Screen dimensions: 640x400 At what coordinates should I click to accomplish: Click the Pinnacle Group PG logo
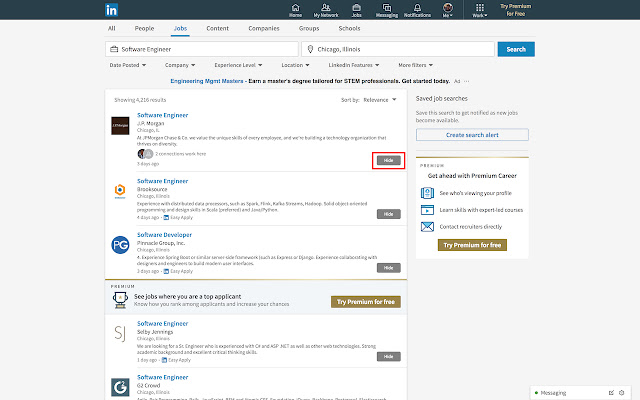(x=120, y=245)
